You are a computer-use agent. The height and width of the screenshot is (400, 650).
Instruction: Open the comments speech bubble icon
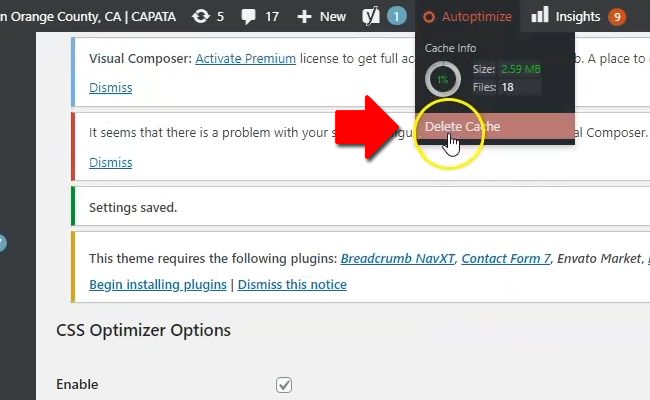pos(248,17)
